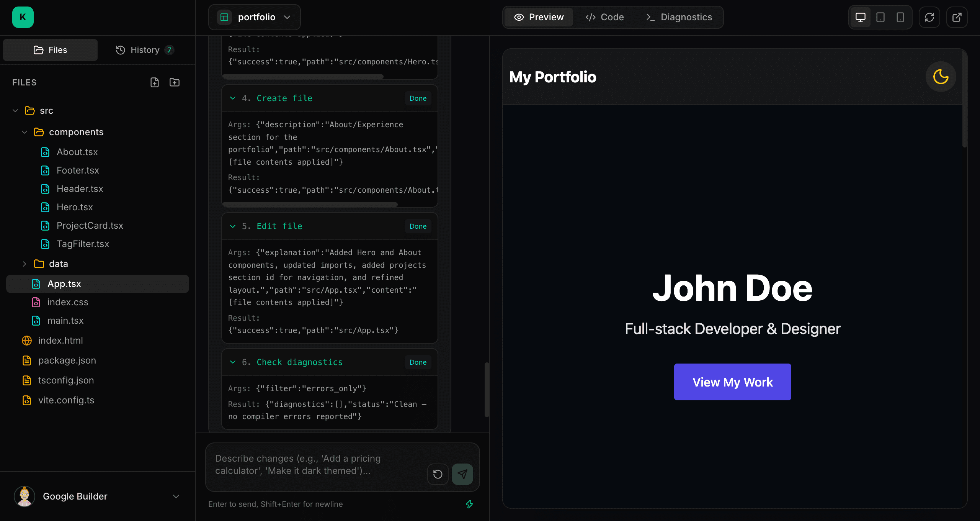Viewport: 980px width, 521px height.
Task: Expand the data folder chevron
Action: [24, 264]
